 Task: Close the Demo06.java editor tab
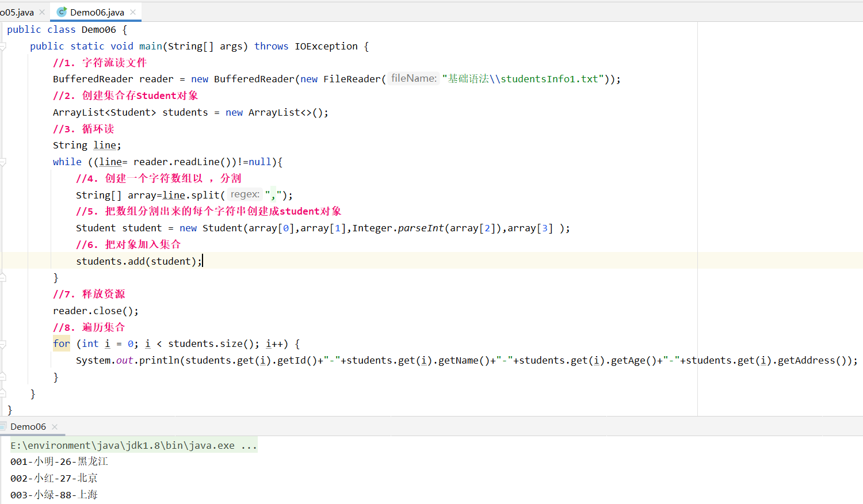coord(133,12)
